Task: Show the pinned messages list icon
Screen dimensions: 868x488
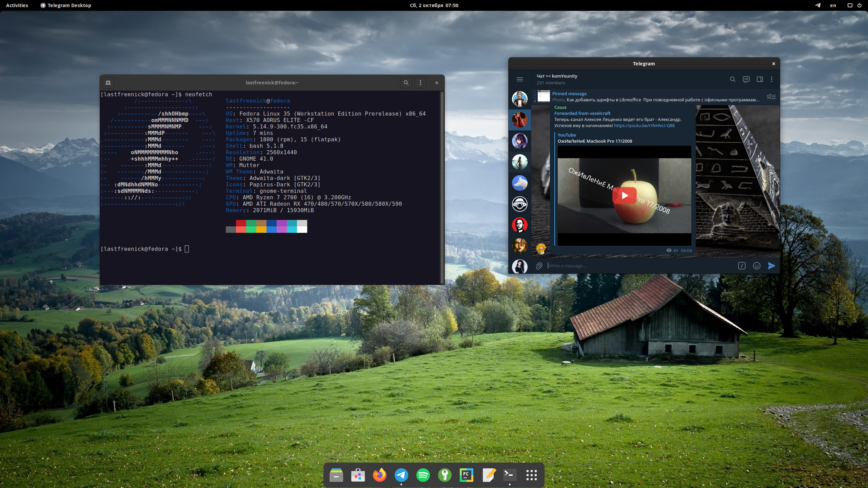Action: click(x=771, y=97)
